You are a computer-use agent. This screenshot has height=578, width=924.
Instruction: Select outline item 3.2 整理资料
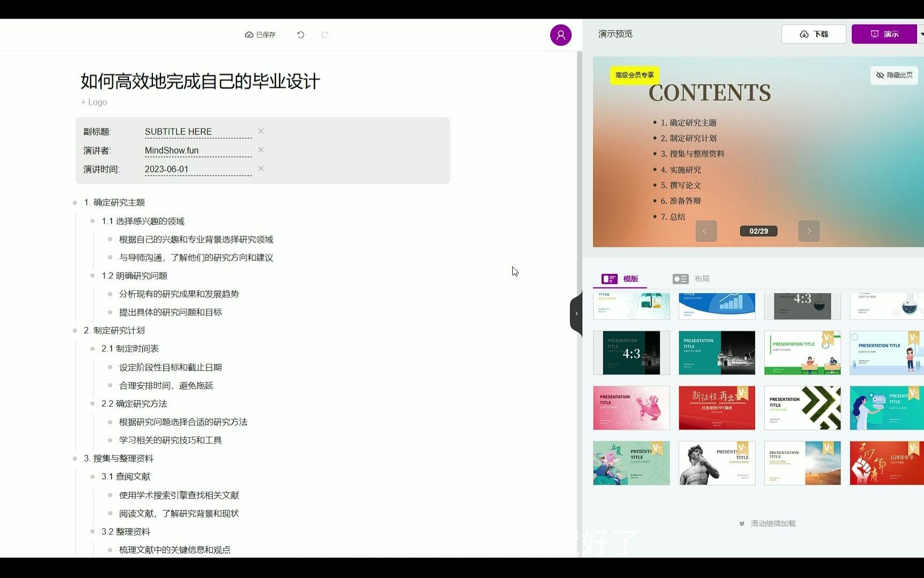[126, 531]
